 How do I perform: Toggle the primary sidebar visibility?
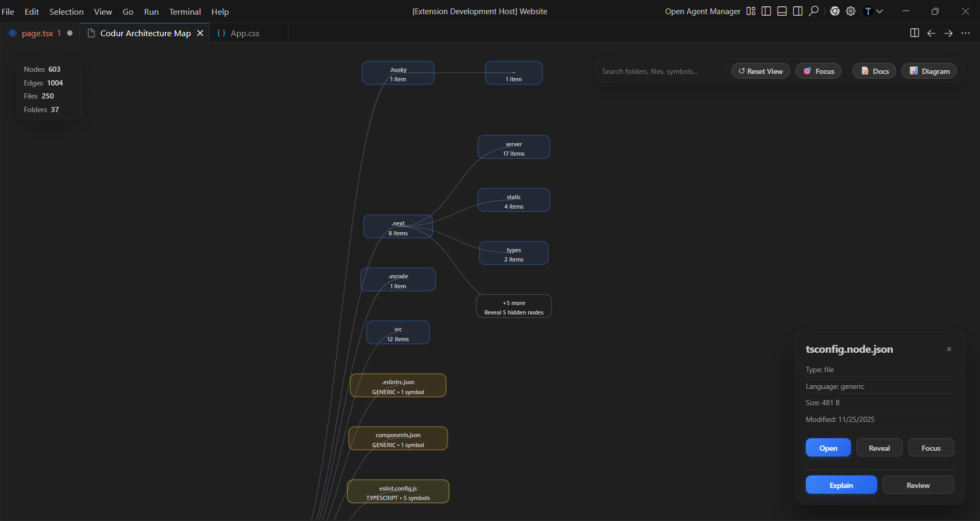(766, 11)
